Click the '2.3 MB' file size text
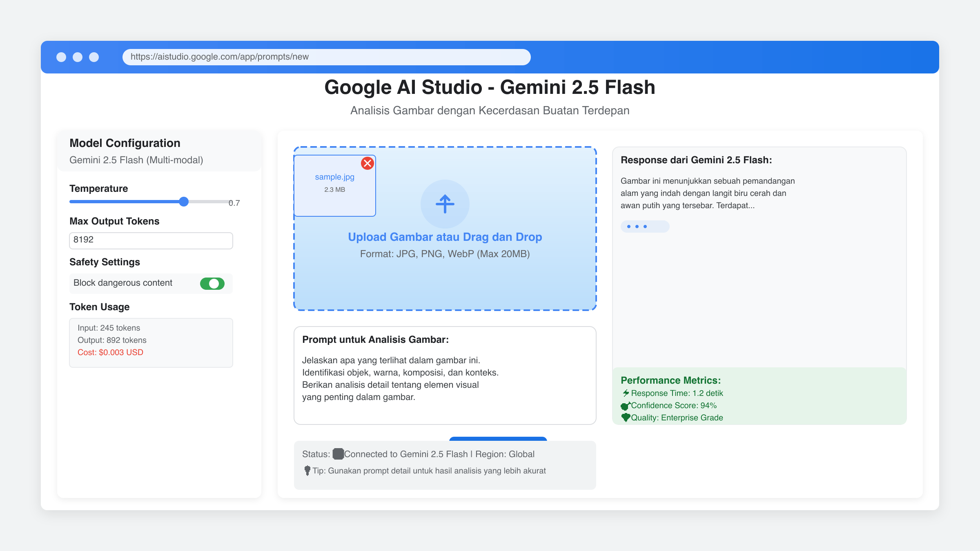This screenshot has width=980, height=551. [334, 189]
